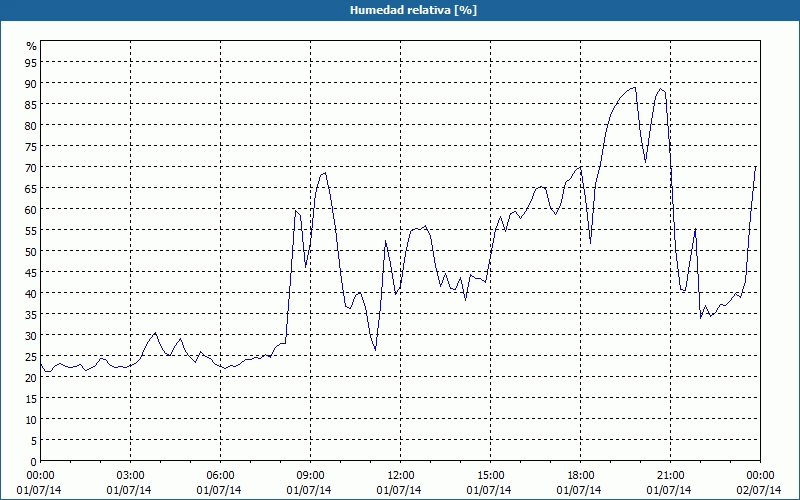Click the 01/07/14 date under 18:00
Screen dimensions: 800x500
pos(579,490)
